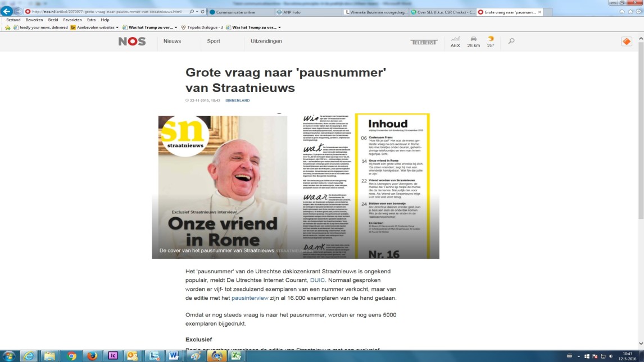Switch to the Wieneke Buurman voorgedrag... tab
This screenshot has width=644, height=362.
coord(376,12)
